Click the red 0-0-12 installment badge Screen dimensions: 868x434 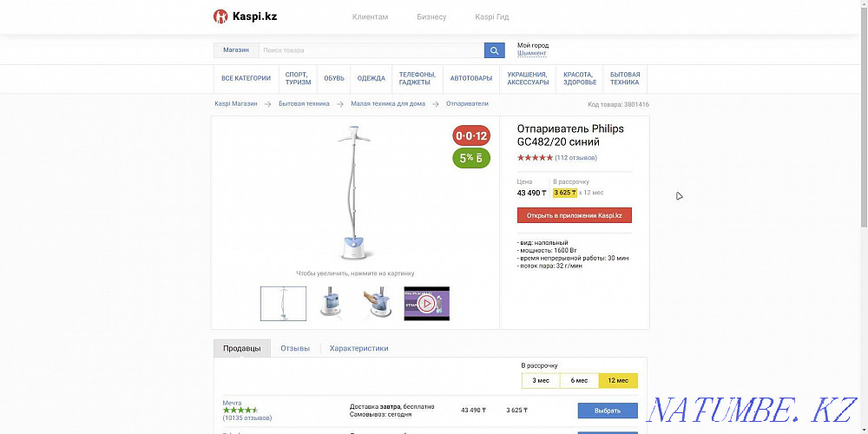[x=471, y=136]
